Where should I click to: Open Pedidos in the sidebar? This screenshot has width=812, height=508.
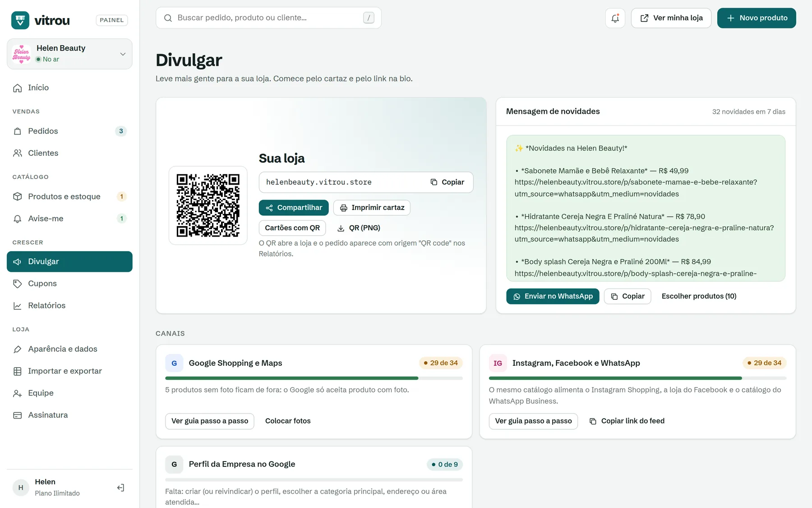click(x=69, y=131)
